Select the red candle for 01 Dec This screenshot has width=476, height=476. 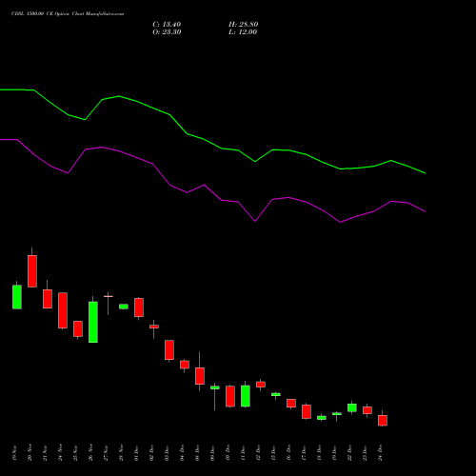click(139, 307)
